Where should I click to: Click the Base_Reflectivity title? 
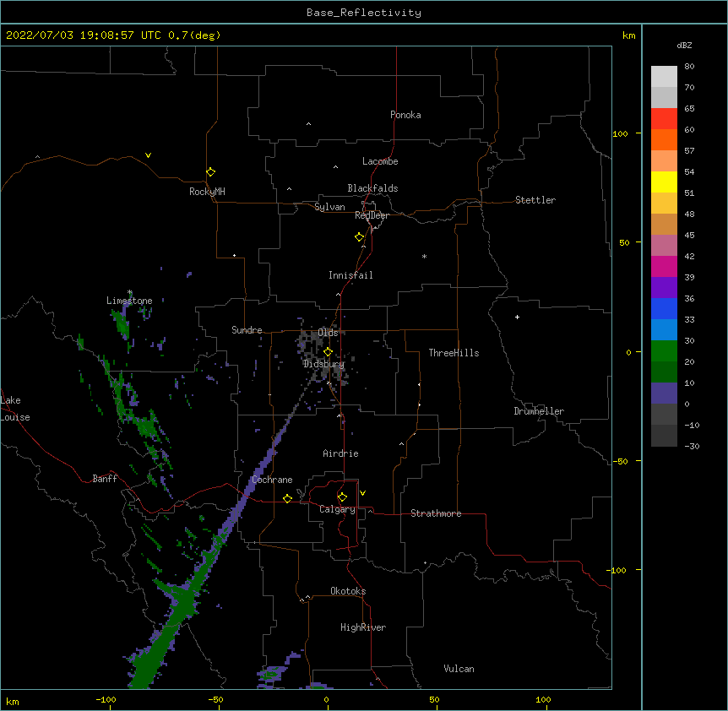coord(364,13)
